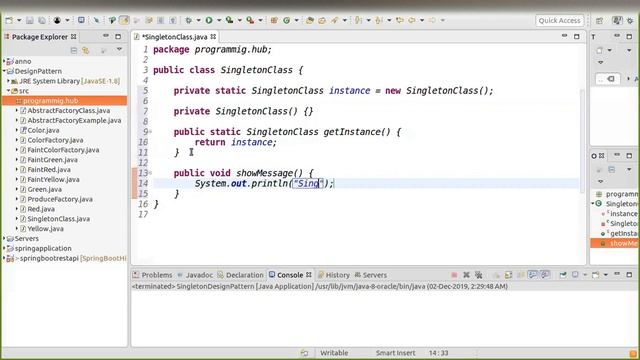Screen dimensions: 640x360
Task: Open AbstractFactoryClass.java in Package Explorer
Action: [69, 111]
